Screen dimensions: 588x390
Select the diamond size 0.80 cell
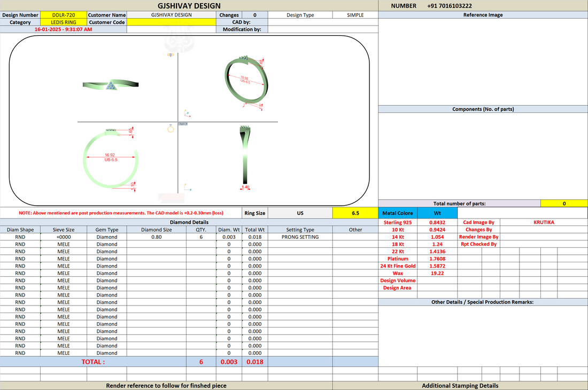click(x=157, y=237)
